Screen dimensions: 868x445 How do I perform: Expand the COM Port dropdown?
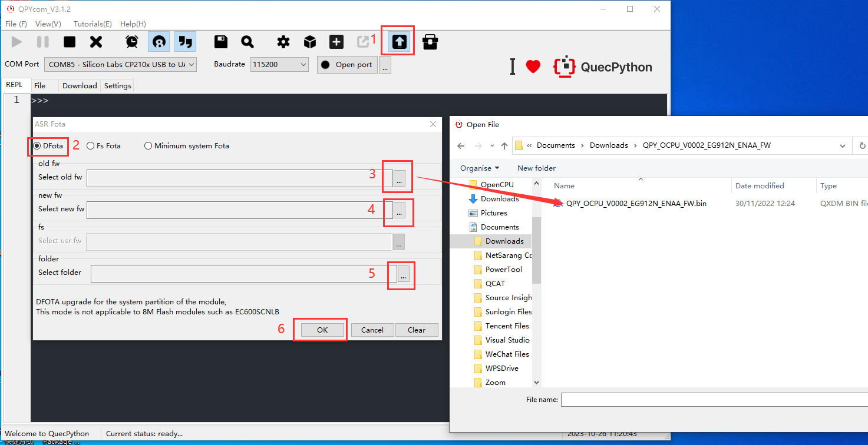coord(121,65)
